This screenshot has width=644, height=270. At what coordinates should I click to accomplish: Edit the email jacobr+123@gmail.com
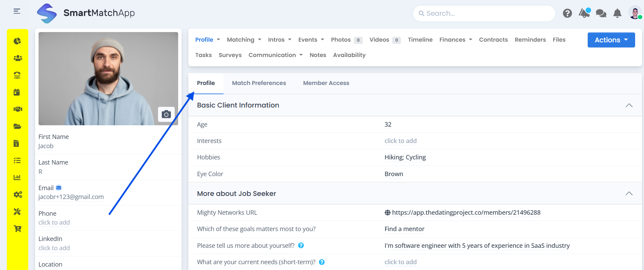pos(71,197)
